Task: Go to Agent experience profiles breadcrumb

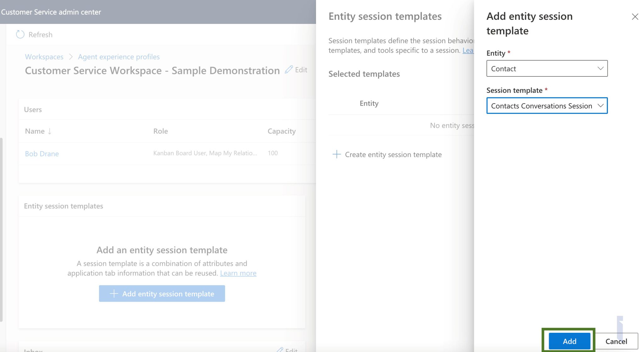Action: point(119,57)
